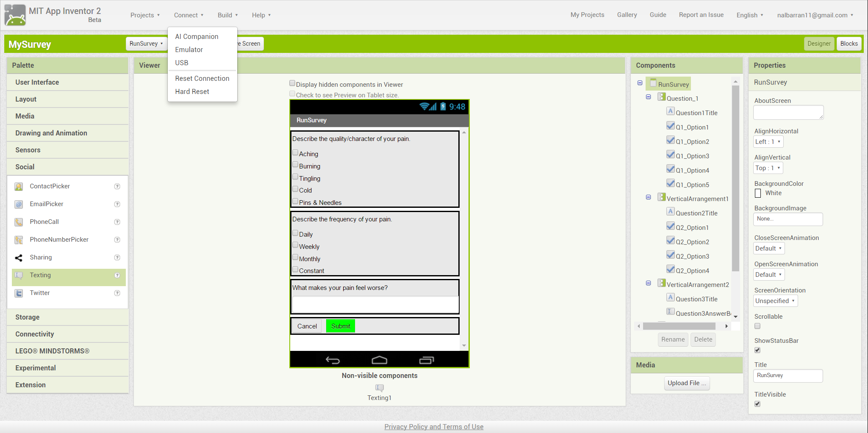
Task: Click the Cancel button in preview
Action: point(307,326)
